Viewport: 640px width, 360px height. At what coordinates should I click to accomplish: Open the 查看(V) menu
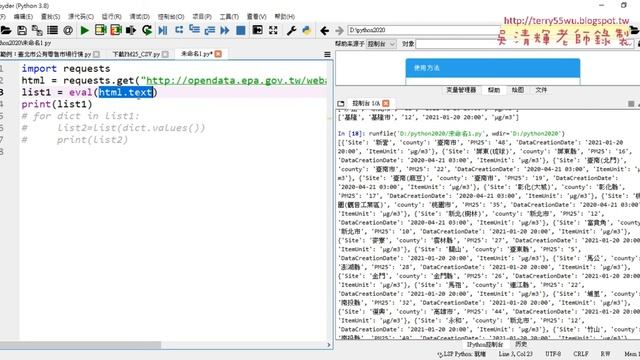[x=256, y=17]
